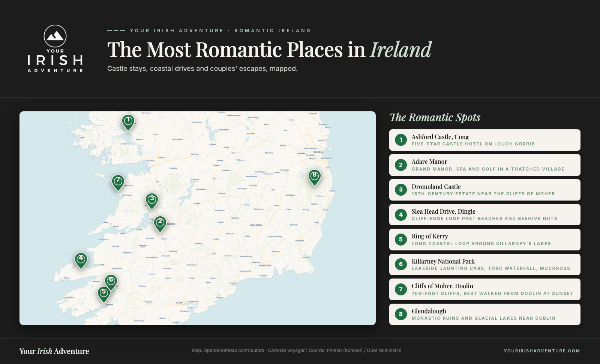Click the main title about Romantic Places
The width and height of the screenshot is (600, 364).
pyautogui.click(x=269, y=50)
